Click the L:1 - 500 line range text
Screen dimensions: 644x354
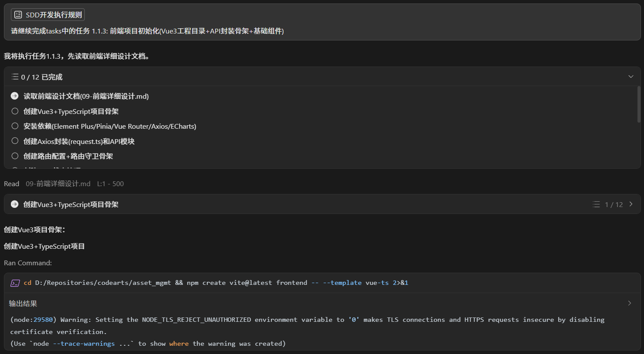coord(110,184)
